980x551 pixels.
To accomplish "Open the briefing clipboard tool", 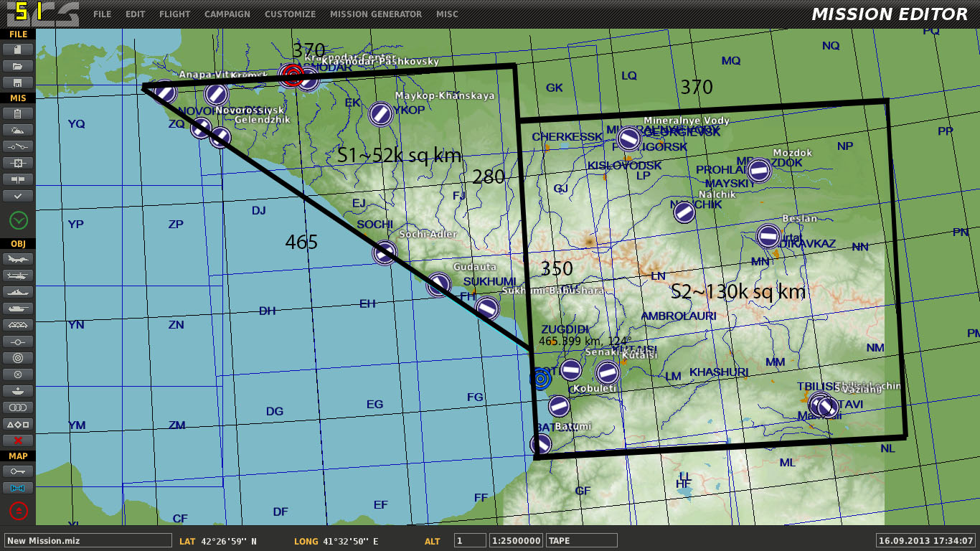I will click(x=18, y=113).
